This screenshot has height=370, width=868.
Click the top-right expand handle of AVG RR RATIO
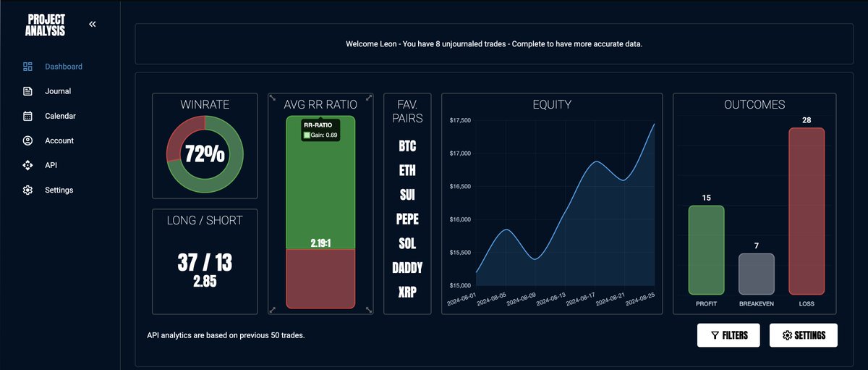pyautogui.click(x=369, y=98)
